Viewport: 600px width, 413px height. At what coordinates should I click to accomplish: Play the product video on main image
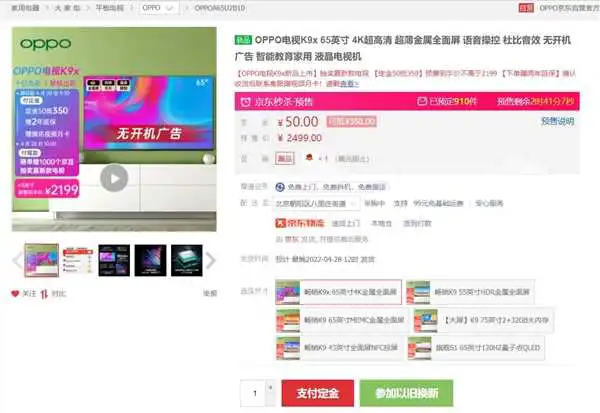(114, 178)
